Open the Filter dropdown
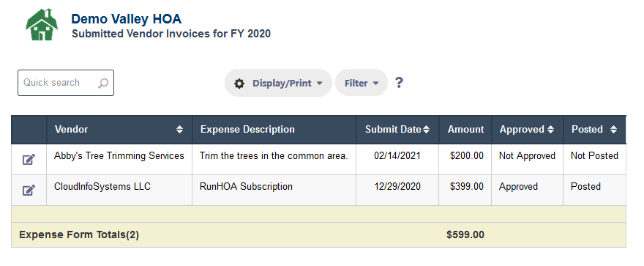Screen dimensions: 644x266 (362, 83)
